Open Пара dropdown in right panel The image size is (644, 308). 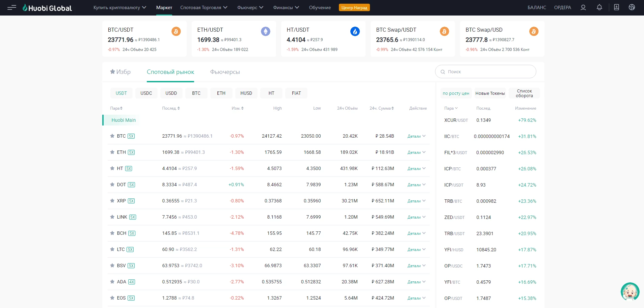451,108
